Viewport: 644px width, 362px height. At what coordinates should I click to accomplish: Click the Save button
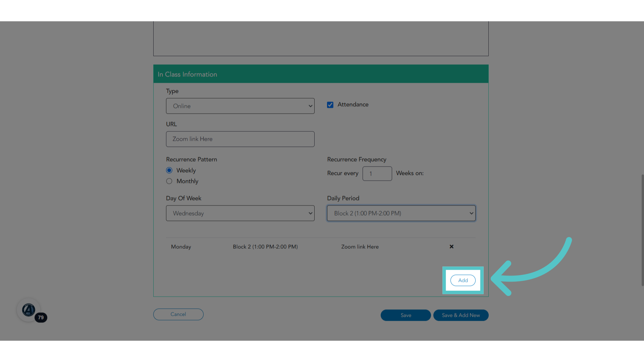406,315
